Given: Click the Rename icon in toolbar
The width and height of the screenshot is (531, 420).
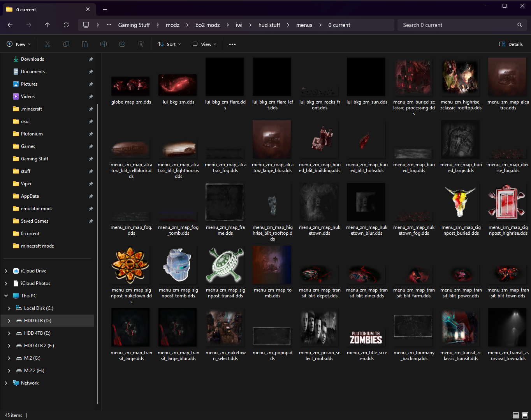Looking at the screenshot, I should (104, 44).
